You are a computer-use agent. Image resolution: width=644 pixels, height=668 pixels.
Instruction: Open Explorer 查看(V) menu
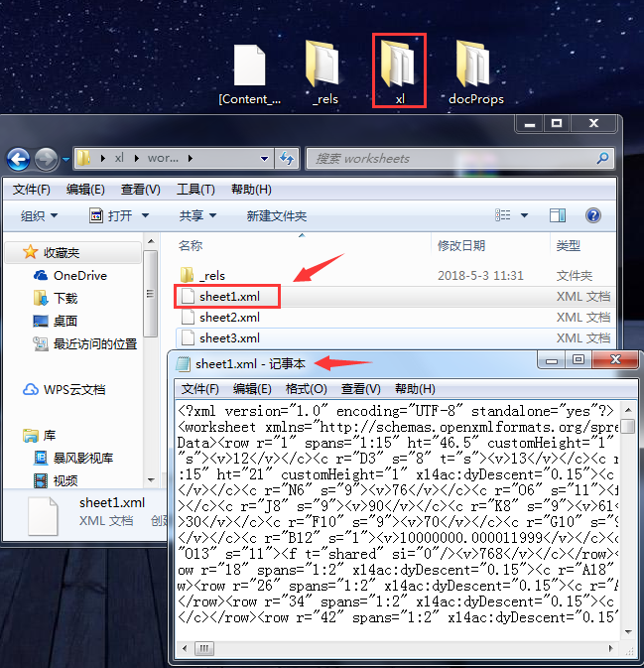[x=140, y=190]
